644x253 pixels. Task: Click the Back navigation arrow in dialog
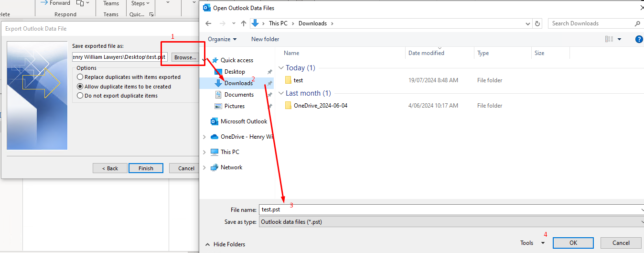point(208,23)
